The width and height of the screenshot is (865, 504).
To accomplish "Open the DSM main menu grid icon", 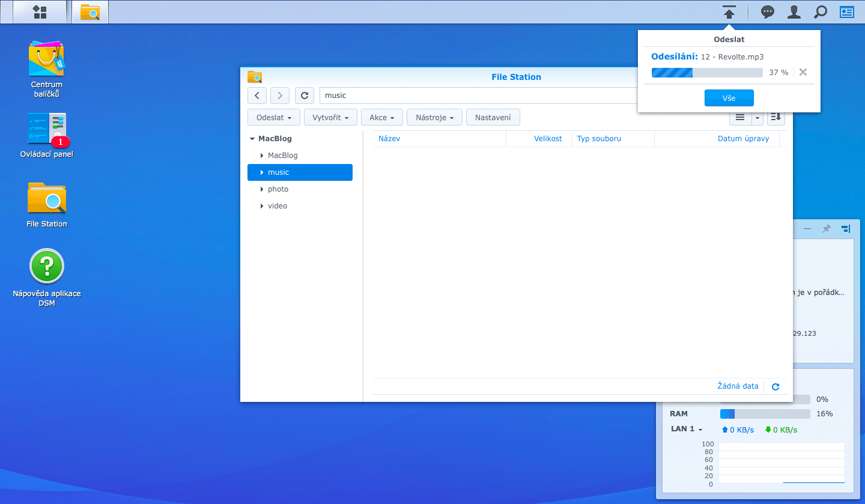I will [40, 12].
